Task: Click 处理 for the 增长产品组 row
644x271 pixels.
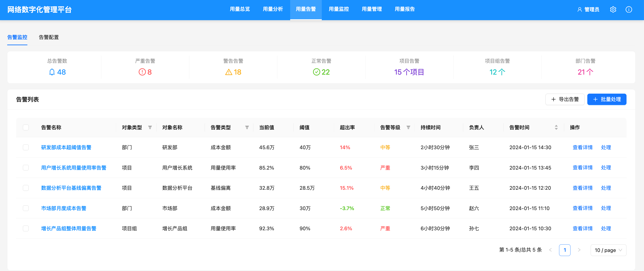Action: click(606, 228)
